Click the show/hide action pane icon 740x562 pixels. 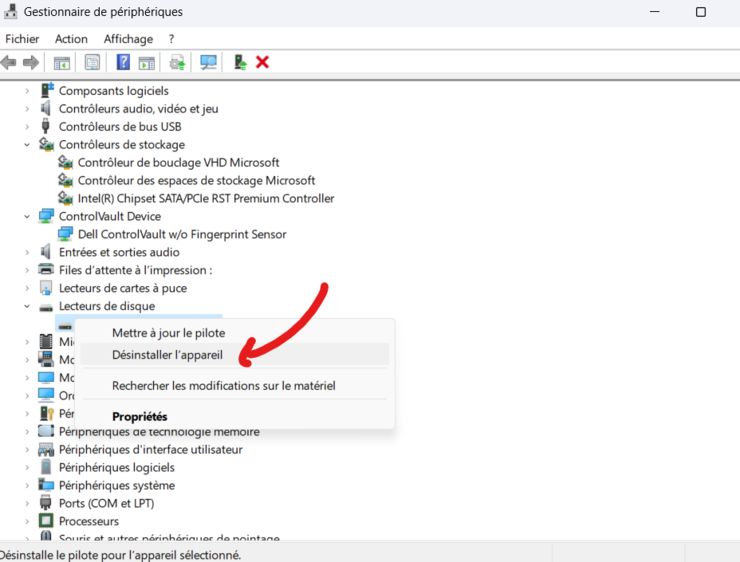[x=147, y=62]
